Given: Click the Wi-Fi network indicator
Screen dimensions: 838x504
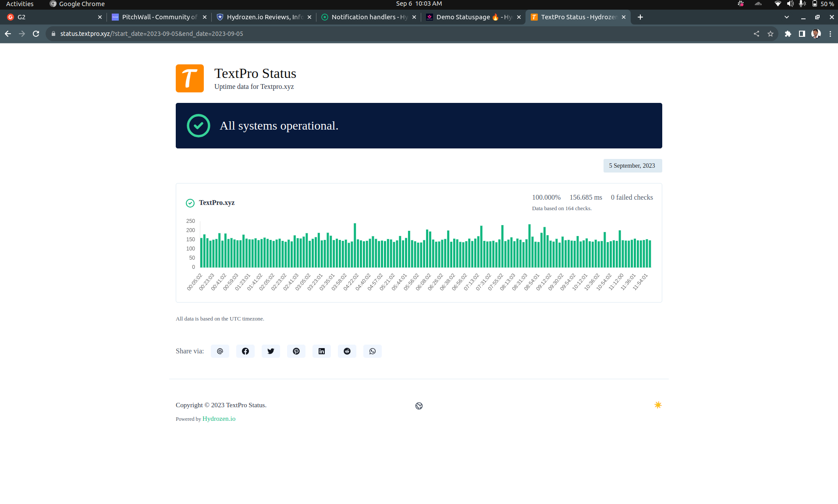Looking at the screenshot, I should 778,4.
